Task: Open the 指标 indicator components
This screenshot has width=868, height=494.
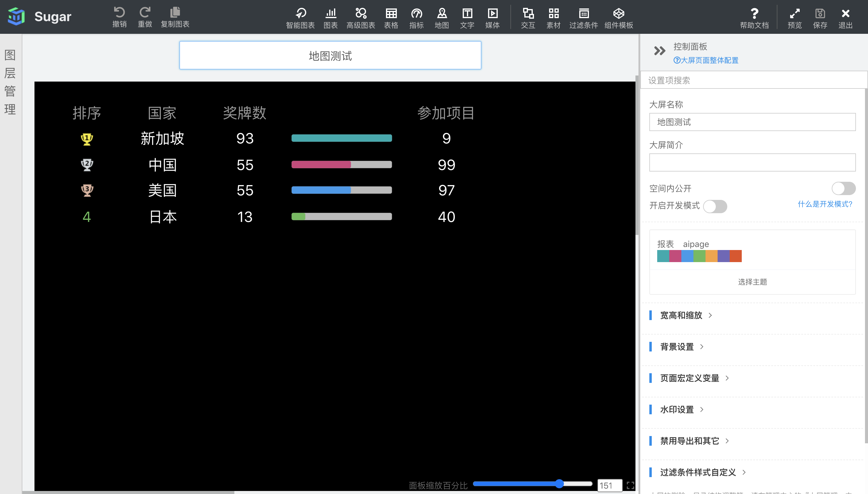Action: (416, 18)
